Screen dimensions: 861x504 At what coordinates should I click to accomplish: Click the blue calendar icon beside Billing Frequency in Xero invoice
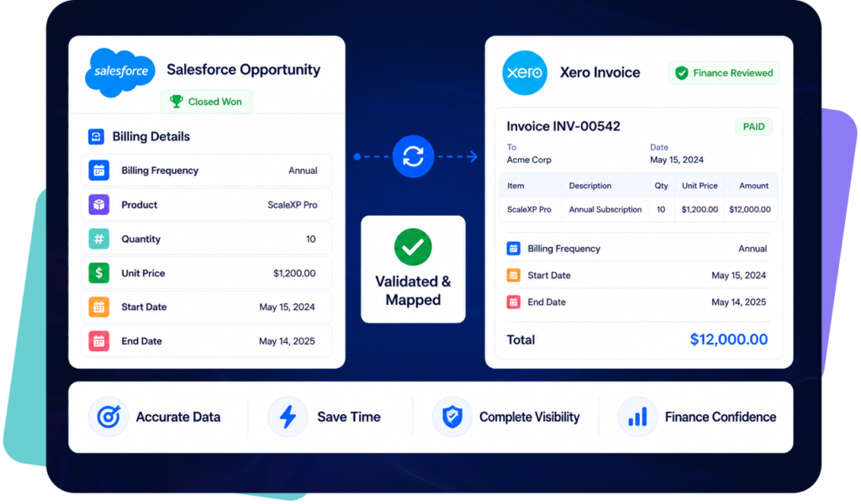click(x=514, y=249)
